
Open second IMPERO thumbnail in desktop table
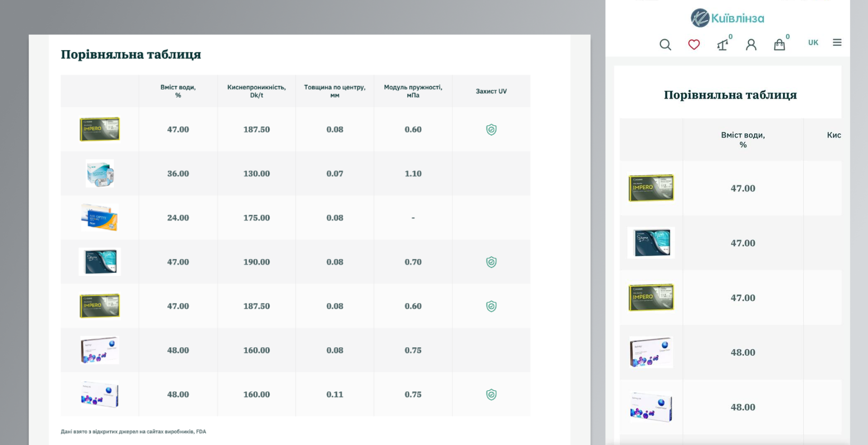click(99, 306)
